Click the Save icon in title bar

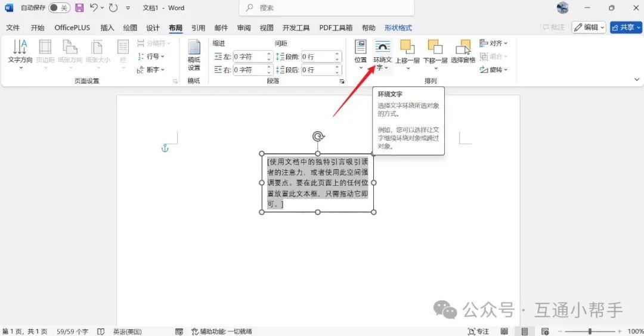click(79, 8)
